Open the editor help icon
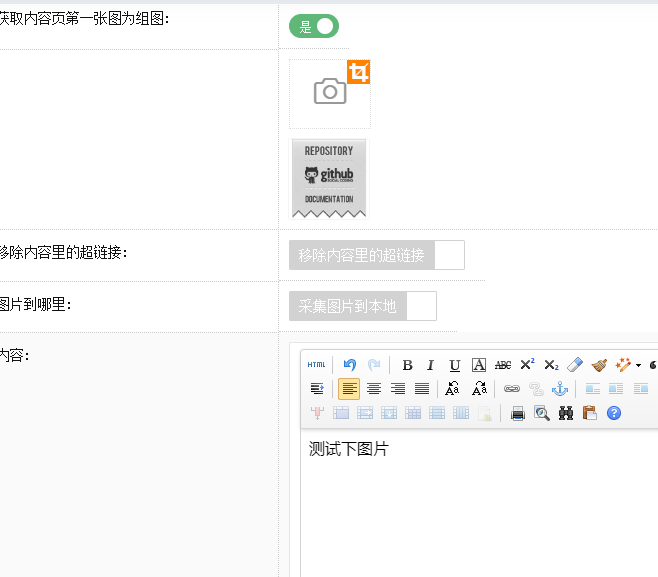658x577 pixels. [x=614, y=413]
